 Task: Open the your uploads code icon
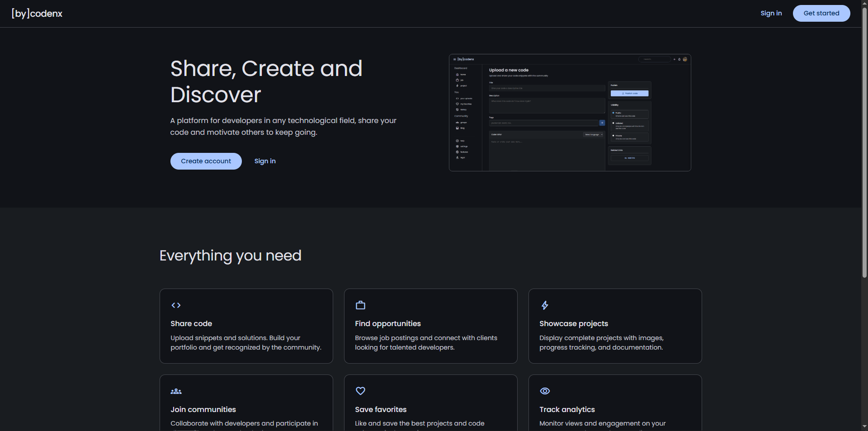(457, 98)
